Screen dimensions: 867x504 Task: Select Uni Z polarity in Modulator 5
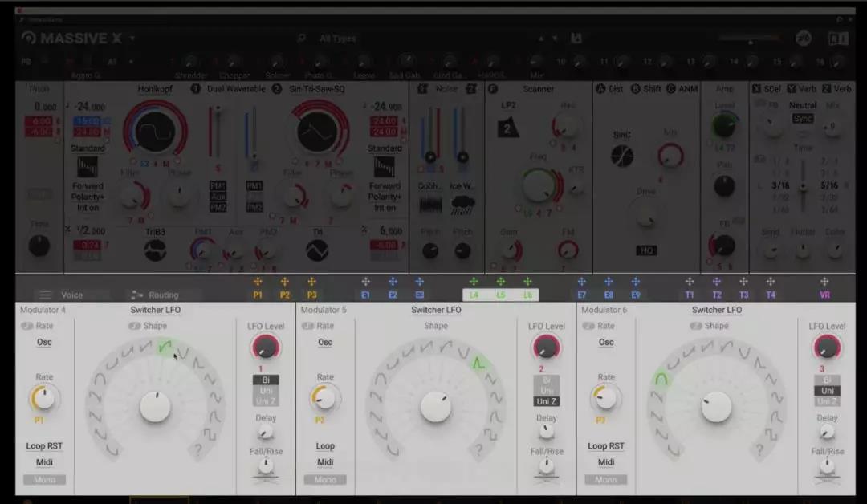(547, 401)
